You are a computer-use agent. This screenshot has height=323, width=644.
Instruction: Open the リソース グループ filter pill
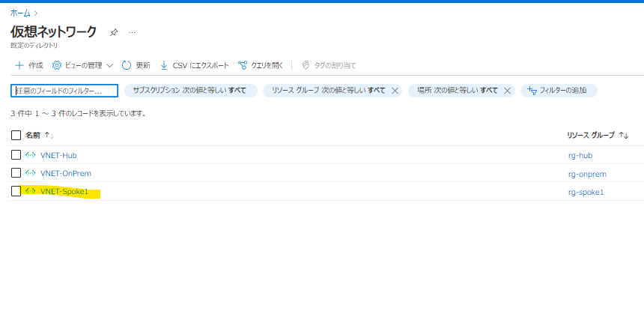[329, 91]
